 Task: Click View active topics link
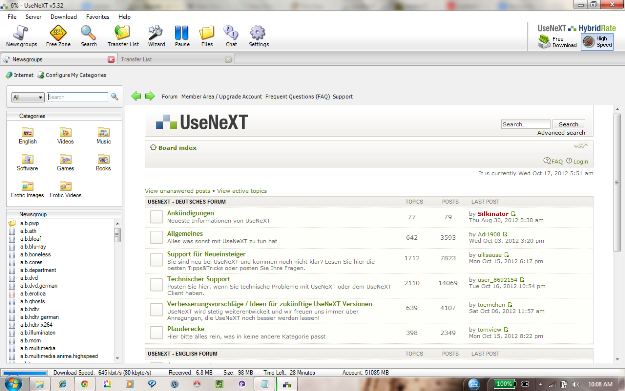tap(242, 191)
